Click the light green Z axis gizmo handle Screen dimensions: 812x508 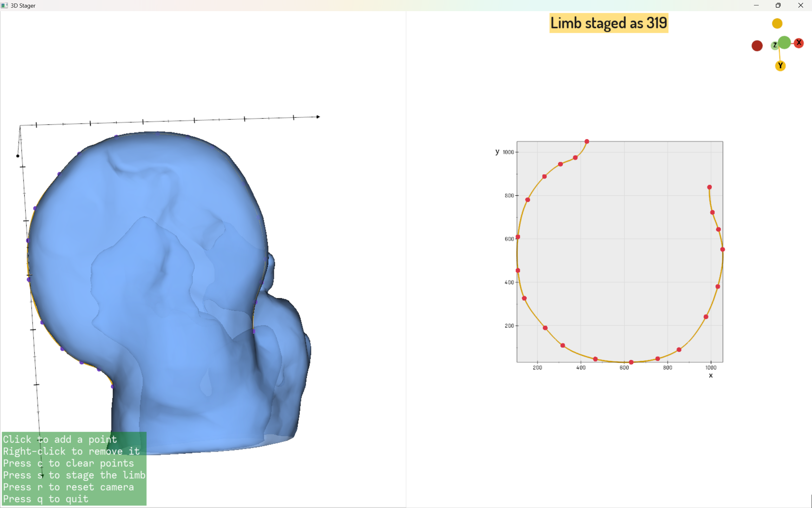point(774,45)
